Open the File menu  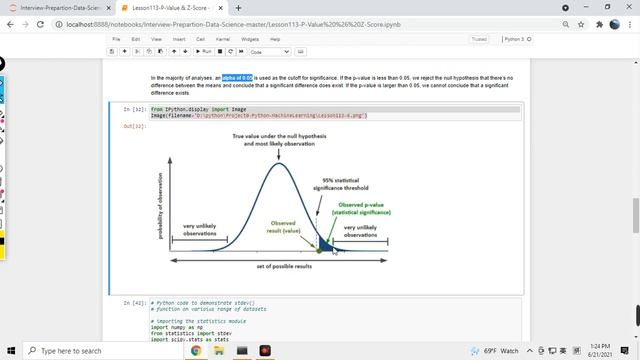click(x=116, y=39)
